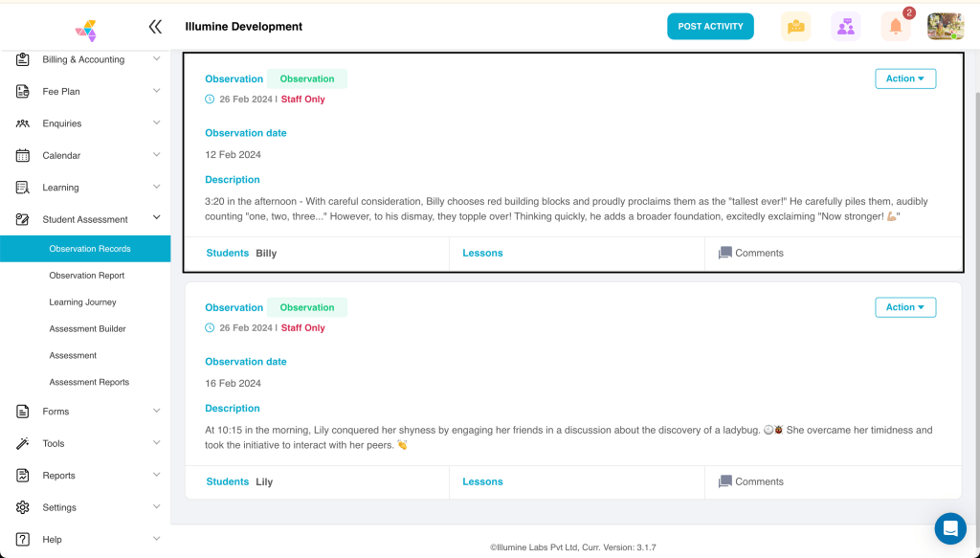Image resolution: width=980 pixels, height=558 pixels.
Task: Expand Learning chevron
Action: coord(156,187)
